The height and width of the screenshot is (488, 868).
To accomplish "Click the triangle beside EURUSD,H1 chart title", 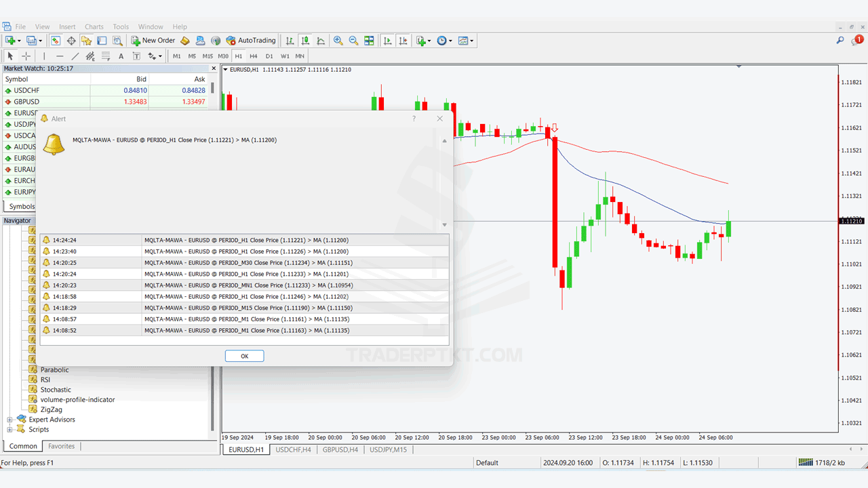I will click(x=225, y=69).
